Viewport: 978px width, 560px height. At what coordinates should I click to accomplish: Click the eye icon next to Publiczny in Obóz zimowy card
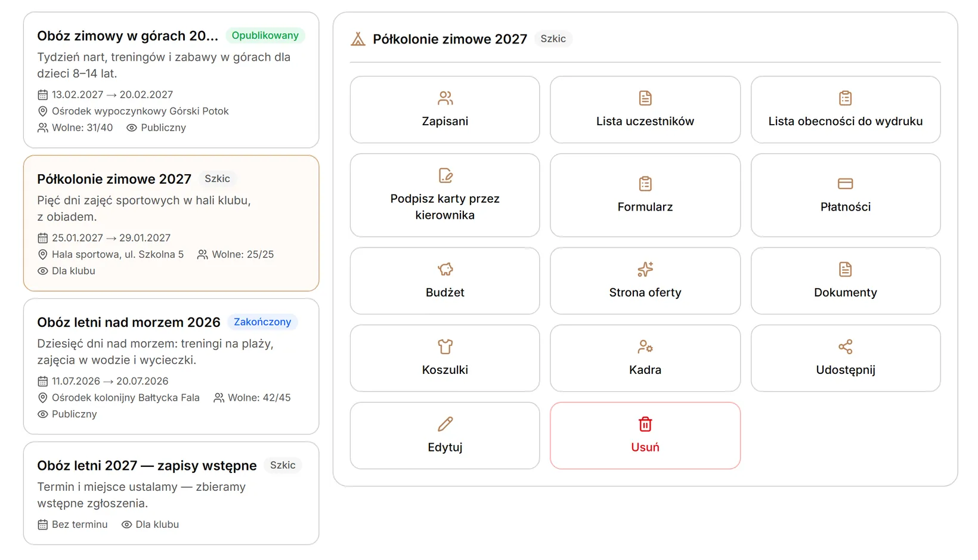132,128
